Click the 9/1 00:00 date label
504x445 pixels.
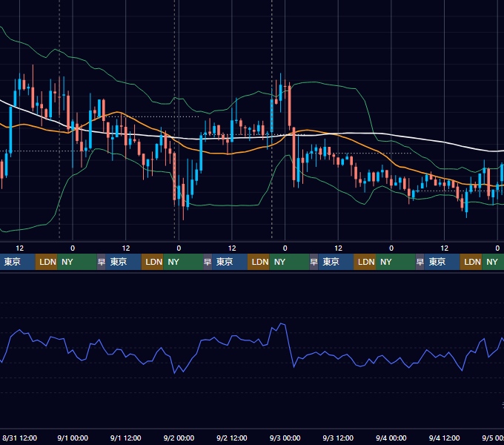click(x=73, y=438)
